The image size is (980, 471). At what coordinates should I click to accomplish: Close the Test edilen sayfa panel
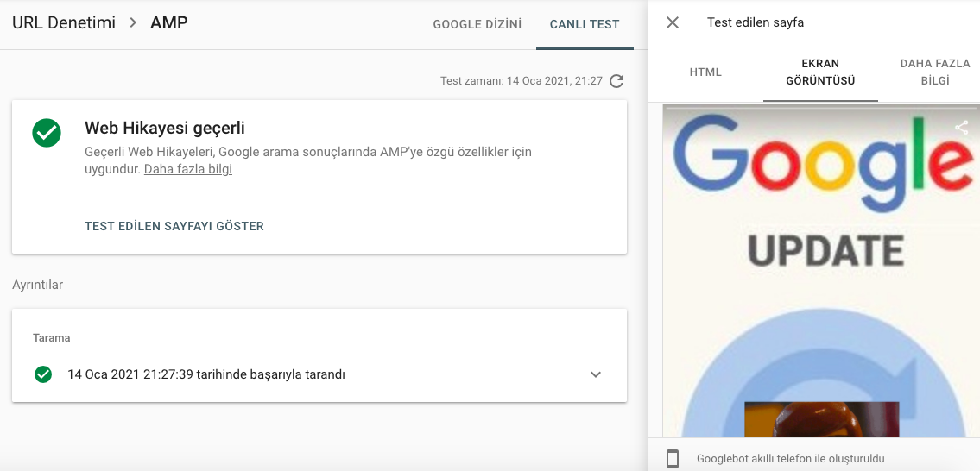pyautogui.click(x=672, y=23)
